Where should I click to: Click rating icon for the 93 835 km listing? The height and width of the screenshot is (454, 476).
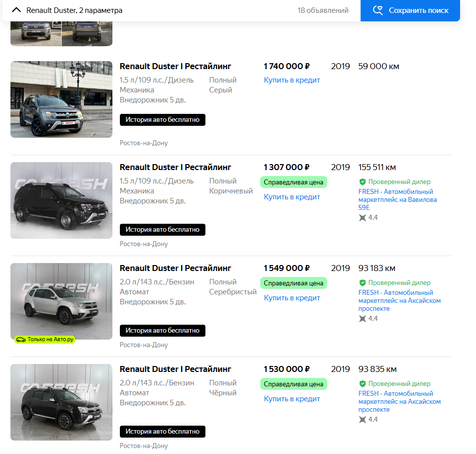pos(363,420)
